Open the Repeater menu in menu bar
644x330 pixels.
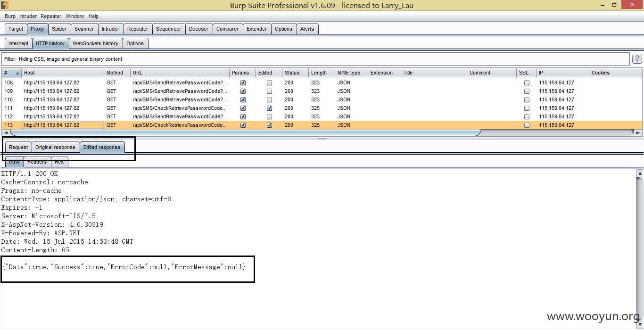[51, 16]
